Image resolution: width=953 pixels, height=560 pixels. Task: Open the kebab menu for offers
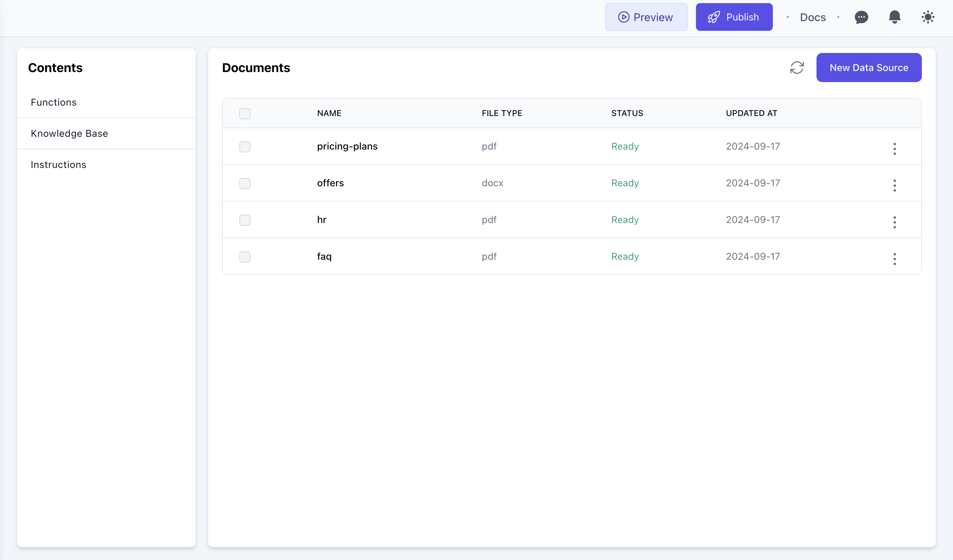[895, 185]
